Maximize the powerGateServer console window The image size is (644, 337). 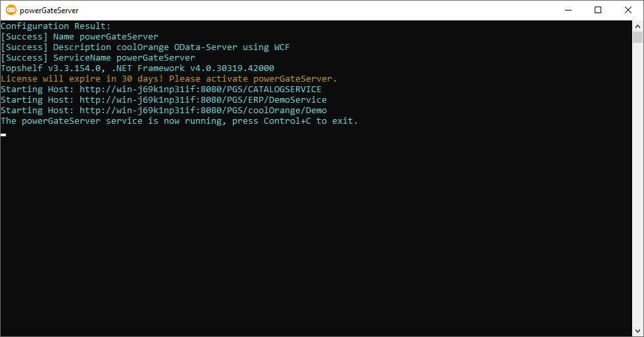[598, 10]
